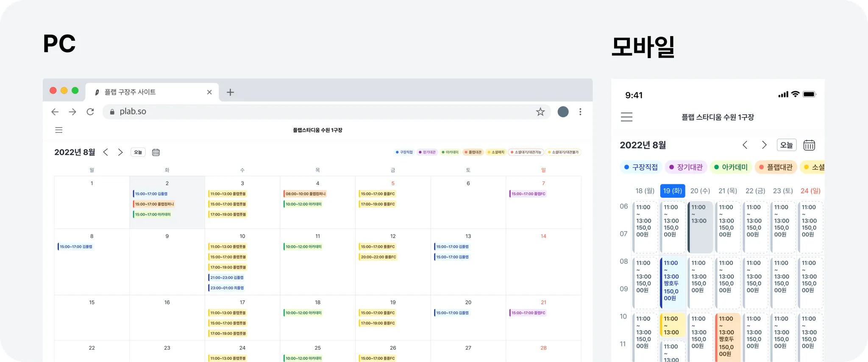Open 20:00~22:00 플플FC event on day 12
This screenshot has height=362, width=868.
378,257
